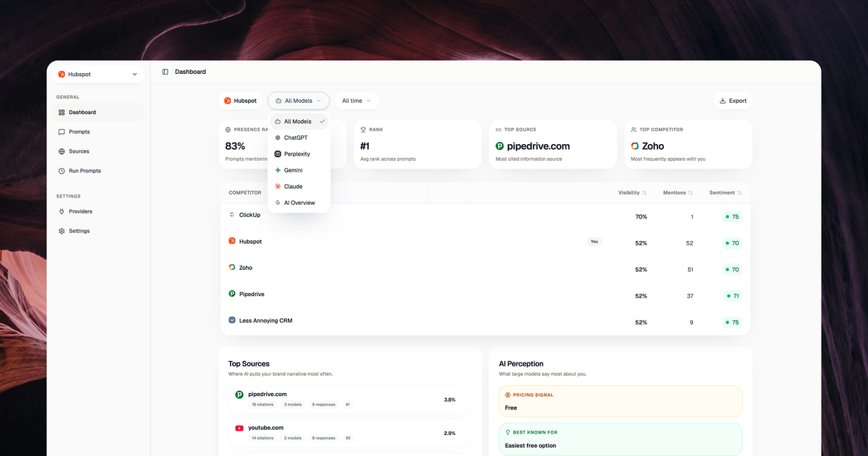The height and width of the screenshot is (456, 868).
Task: Open the Less Annoying CRM row
Action: (485, 321)
